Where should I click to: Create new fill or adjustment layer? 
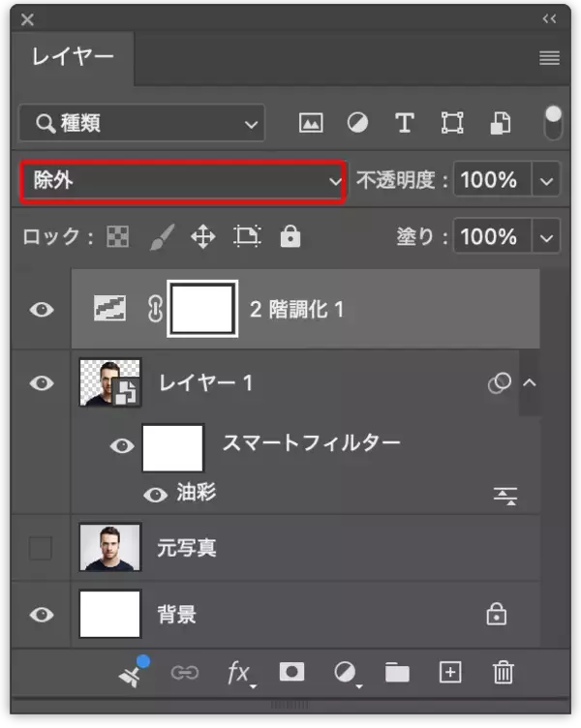pyautogui.click(x=348, y=673)
